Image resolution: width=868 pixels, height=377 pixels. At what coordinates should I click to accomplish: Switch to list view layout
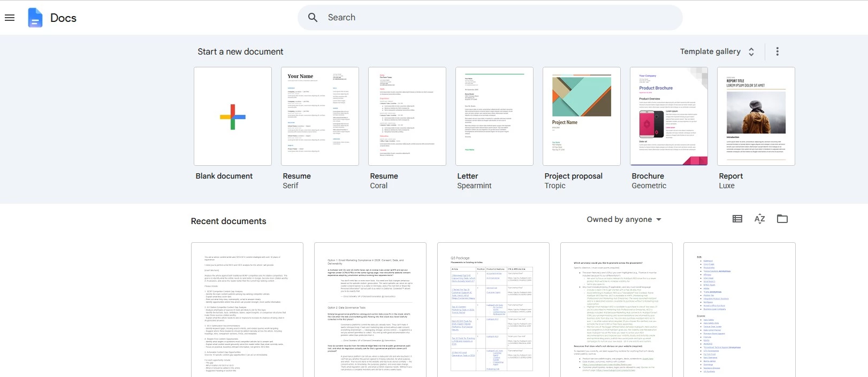pos(737,219)
